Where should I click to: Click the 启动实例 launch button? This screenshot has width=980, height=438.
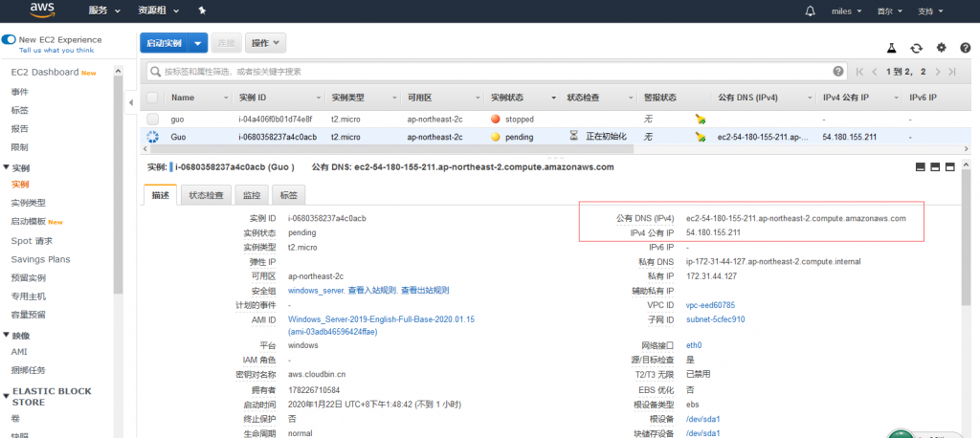coord(164,43)
